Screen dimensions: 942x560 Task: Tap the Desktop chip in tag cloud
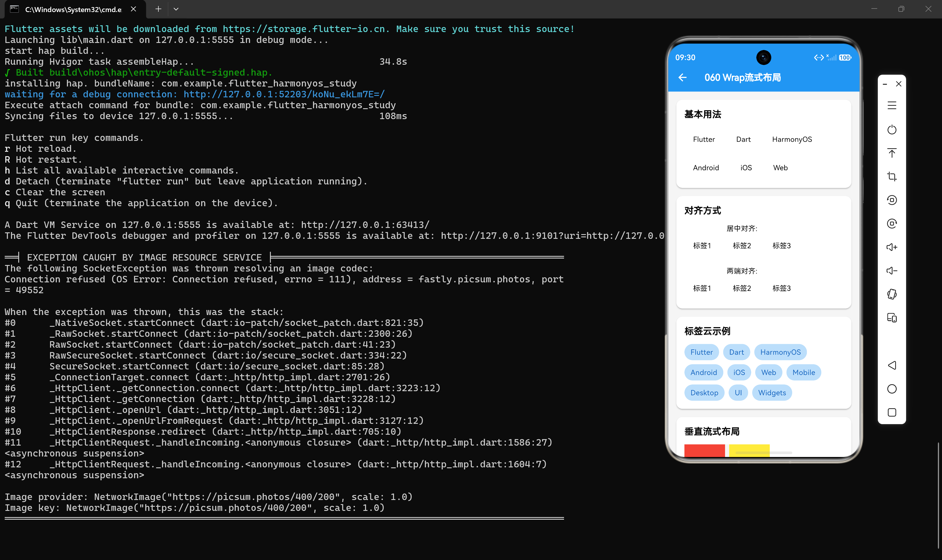click(x=704, y=393)
